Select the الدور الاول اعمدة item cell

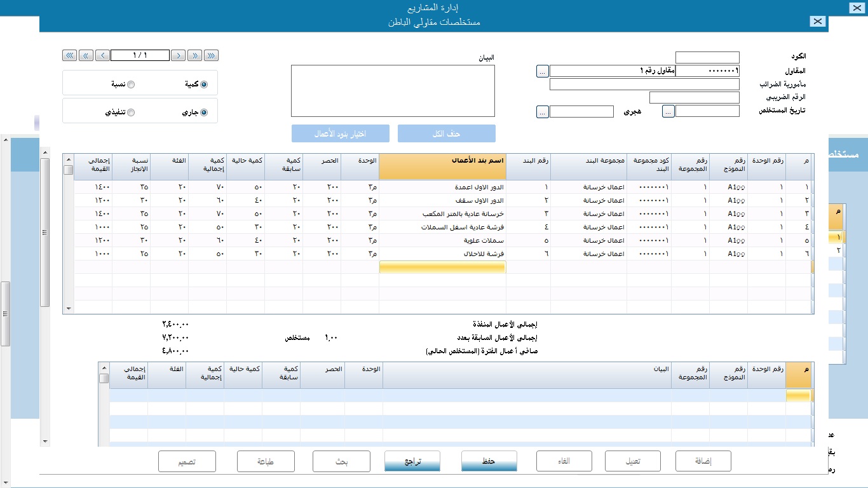(442, 187)
